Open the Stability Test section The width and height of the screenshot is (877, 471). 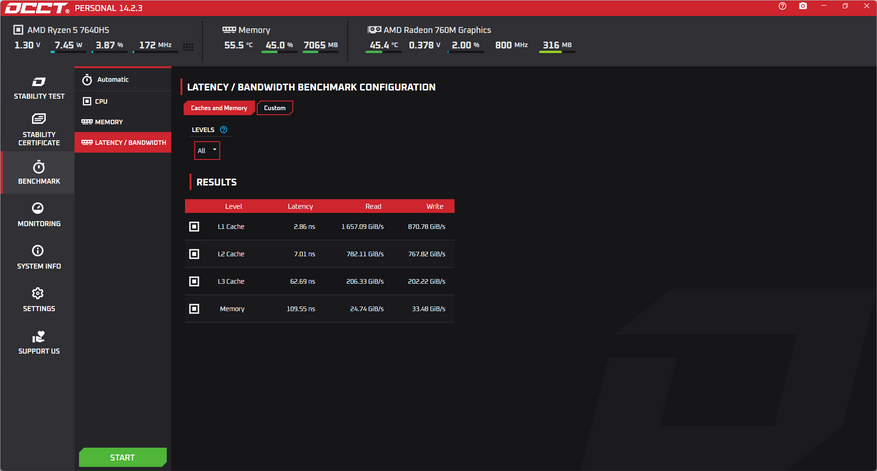pyautogui.click(x=39, y=88)
